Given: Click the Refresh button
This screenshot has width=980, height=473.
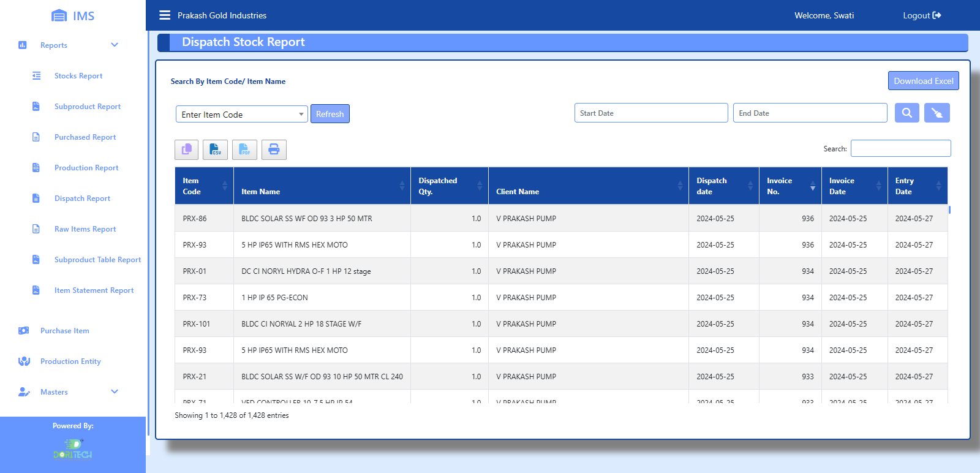Looking at the screenshot, I should pos(330,114).
